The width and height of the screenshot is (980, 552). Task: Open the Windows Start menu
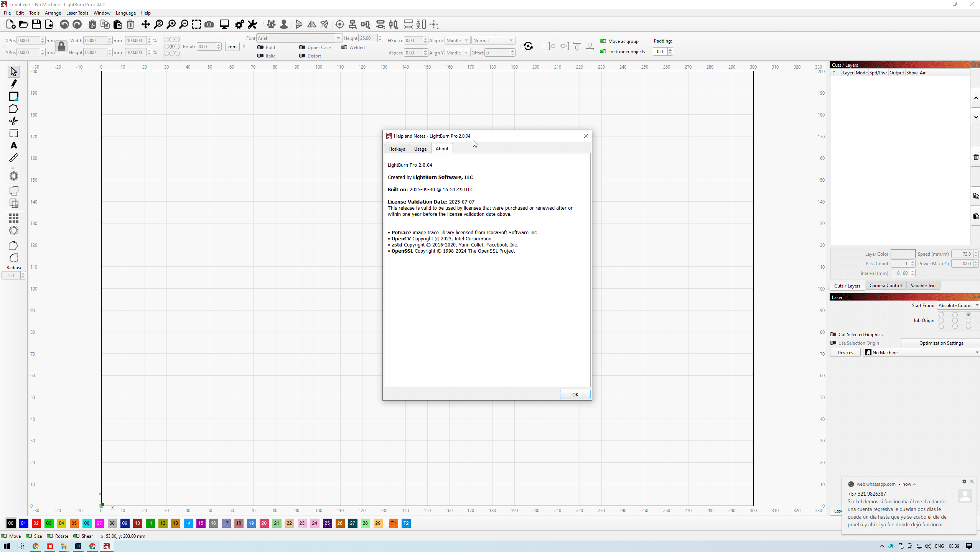point(7,546)
